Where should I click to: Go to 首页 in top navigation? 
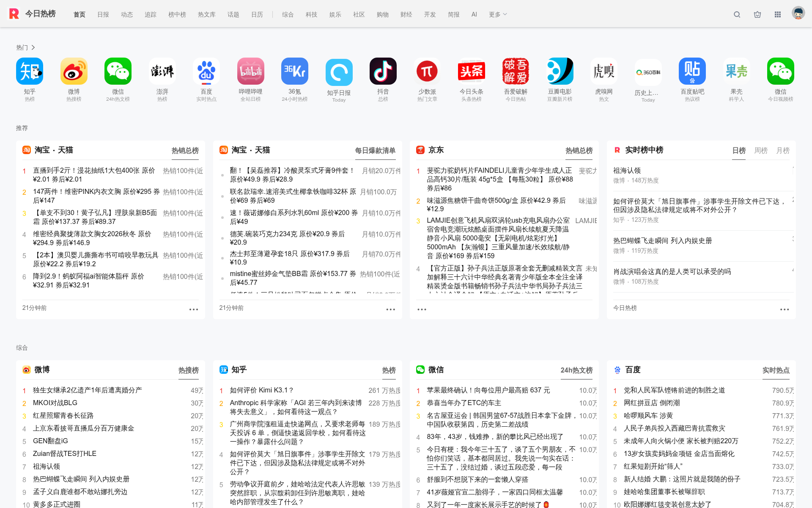tap(80, 14)
